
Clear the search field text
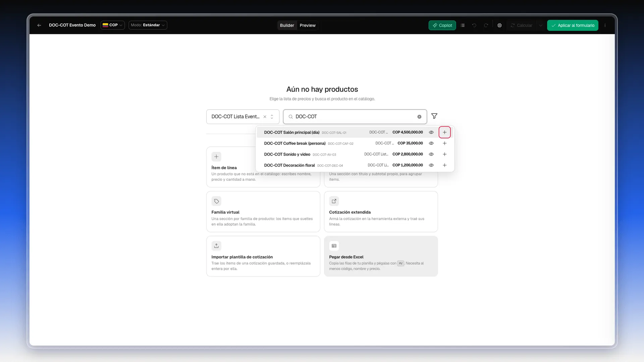[419, 117]
